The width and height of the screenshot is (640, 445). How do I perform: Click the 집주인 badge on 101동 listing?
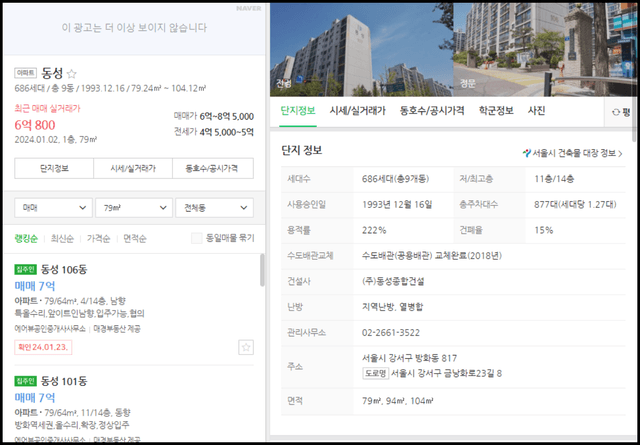pyautogui.click(x=26, y=381)
